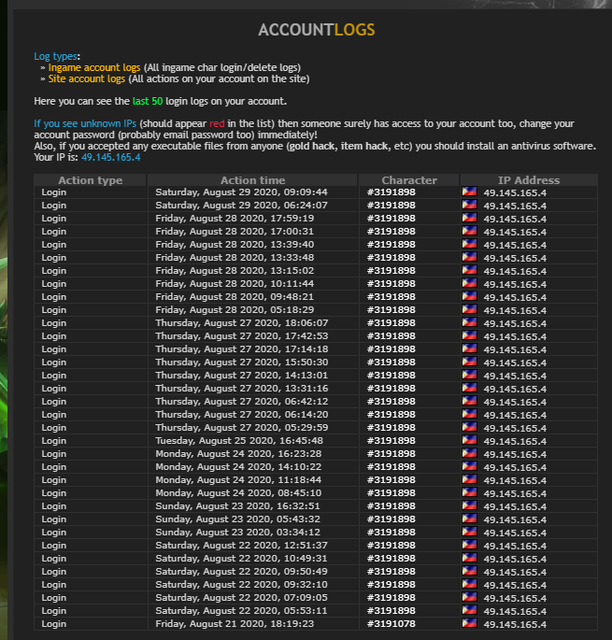Image resolution: width=612 pixels, height=640 pixels.
Task: Click flag icon in the August 27 17:42:53 row
Action: (x=469, y=335)
